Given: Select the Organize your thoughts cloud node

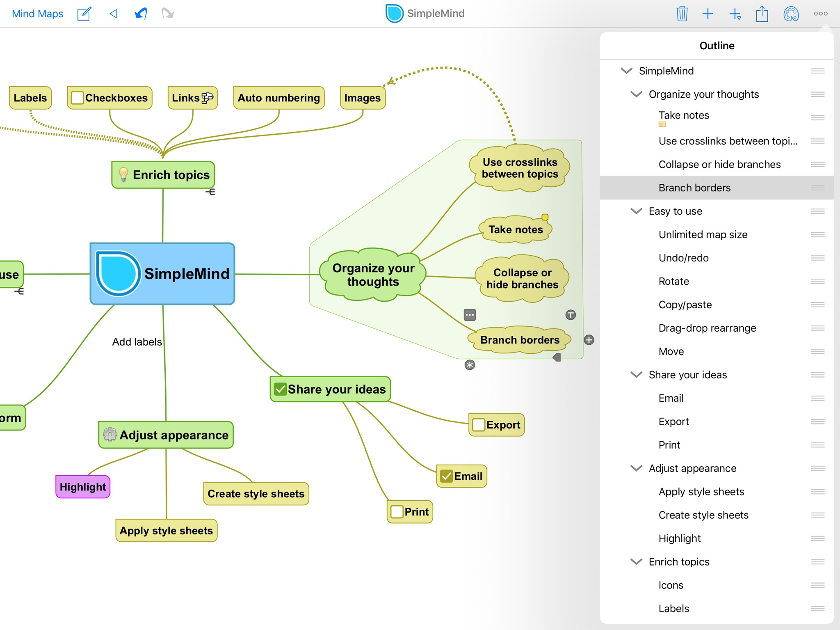Looking at the screenshot, I should click(373, 275).
